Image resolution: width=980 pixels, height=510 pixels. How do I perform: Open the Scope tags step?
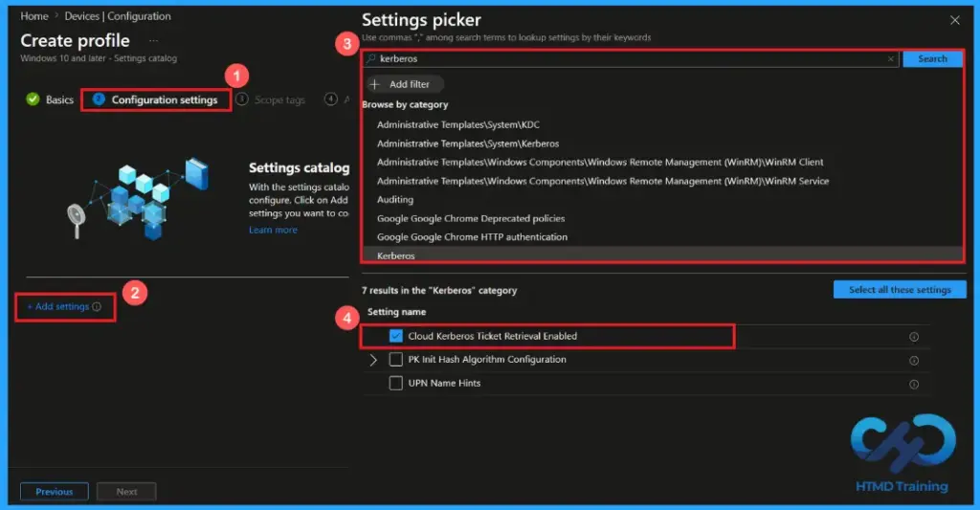click(271, 100)
